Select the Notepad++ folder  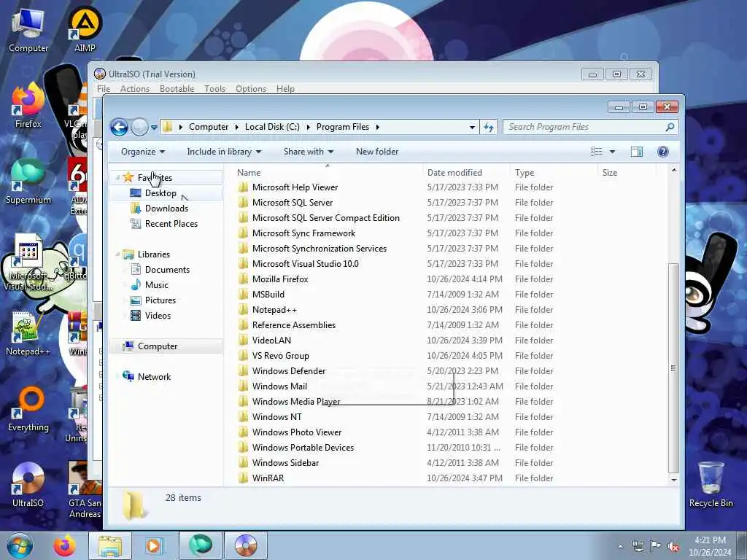[x=274, y=310]
